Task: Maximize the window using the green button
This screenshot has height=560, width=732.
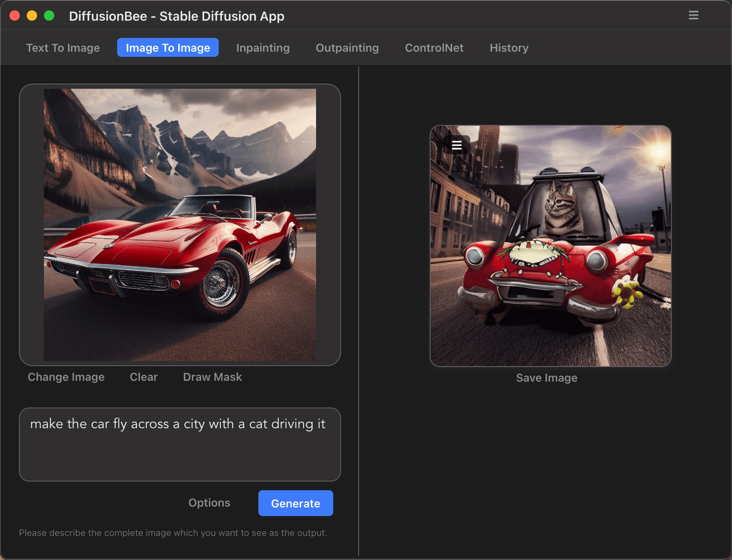Action: point(49,16)
